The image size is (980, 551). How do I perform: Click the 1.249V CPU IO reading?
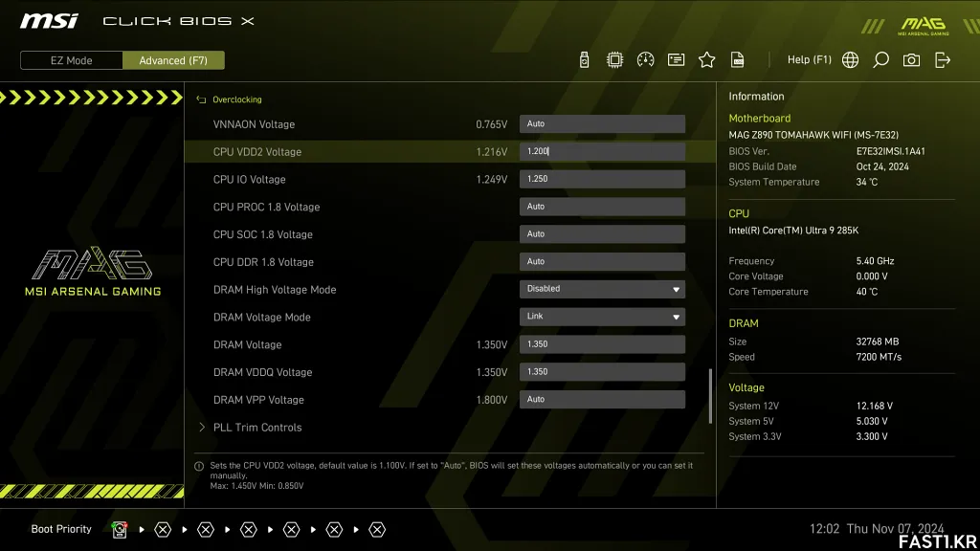[491, 179]
